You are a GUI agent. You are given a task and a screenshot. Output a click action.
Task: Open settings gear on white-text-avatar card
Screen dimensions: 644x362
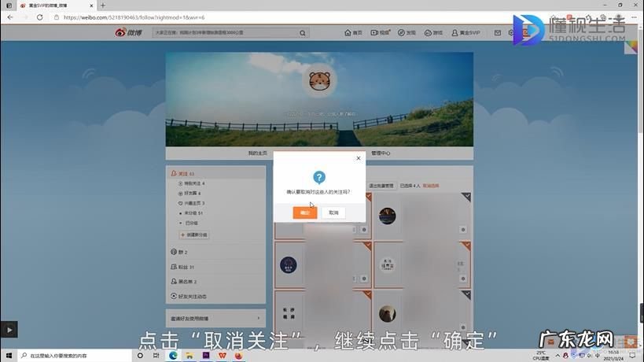463,279
